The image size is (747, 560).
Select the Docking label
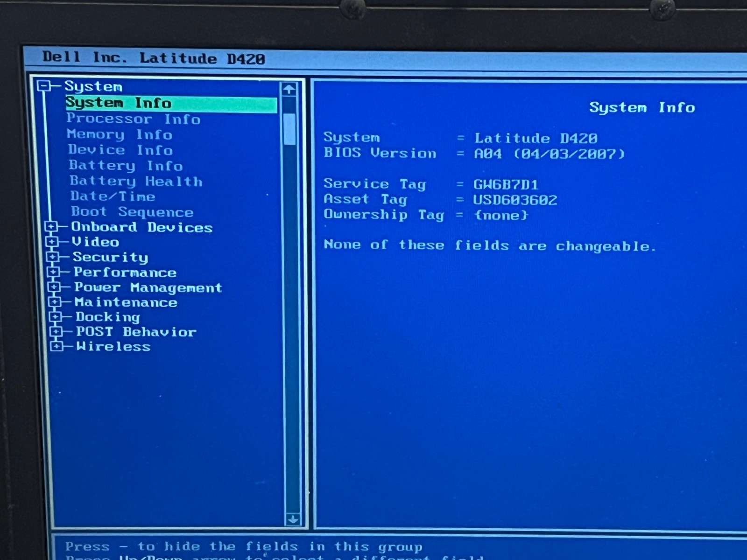pos(108,317)
